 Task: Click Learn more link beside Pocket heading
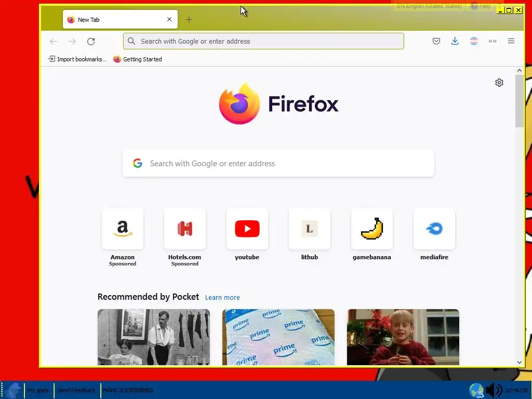(222, 298)
